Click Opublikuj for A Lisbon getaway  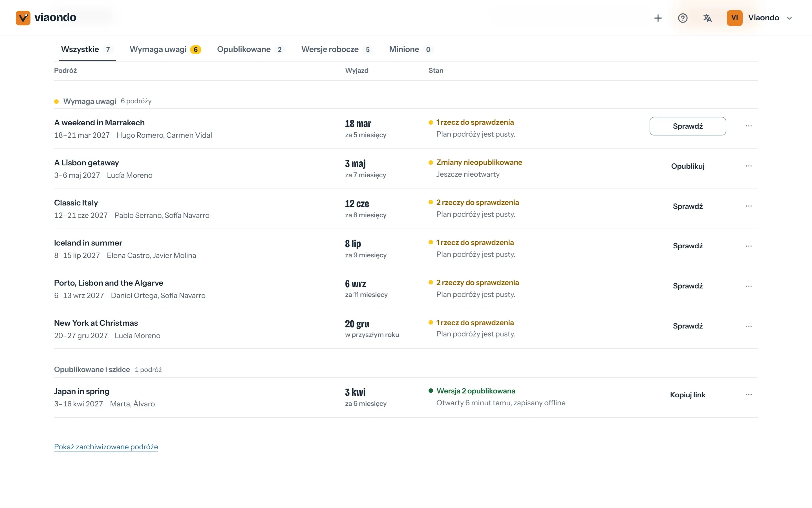click(x=687, y=166)
